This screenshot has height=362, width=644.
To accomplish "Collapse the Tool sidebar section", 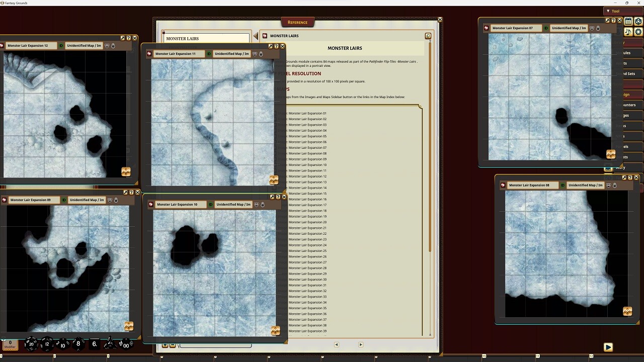I will click(x=608, y=11).
